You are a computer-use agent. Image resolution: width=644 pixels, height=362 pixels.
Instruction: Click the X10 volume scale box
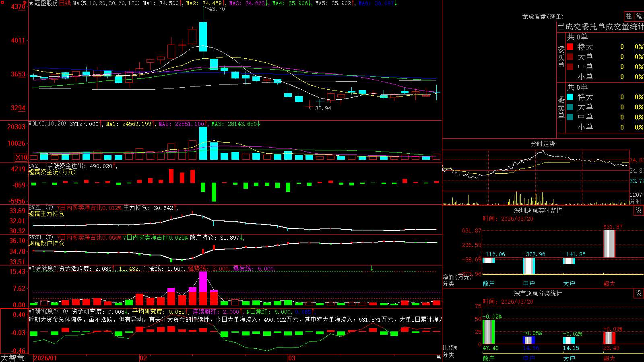point(21,157)
